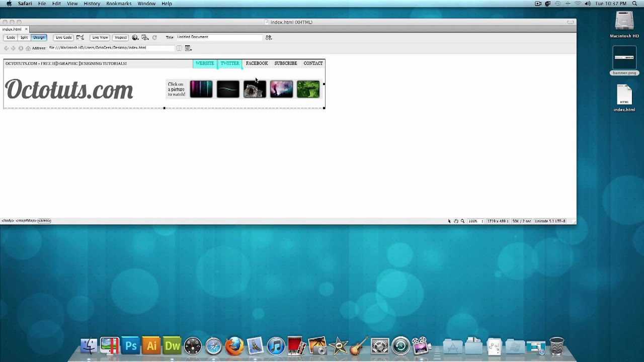644x362 pixels.
Task: Pick the Zoom tool in status bar
Action: pos(462,221)
